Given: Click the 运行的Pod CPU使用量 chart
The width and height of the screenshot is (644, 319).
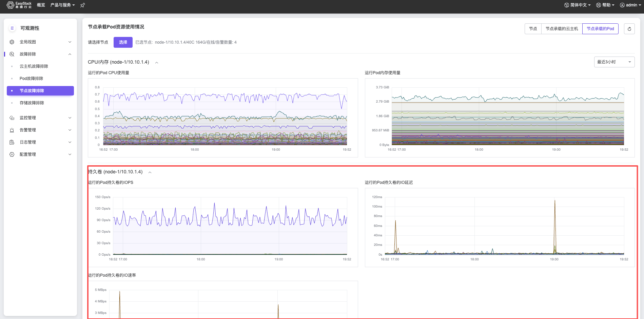Looking at the screenshot, I should (x=223, y=118).
